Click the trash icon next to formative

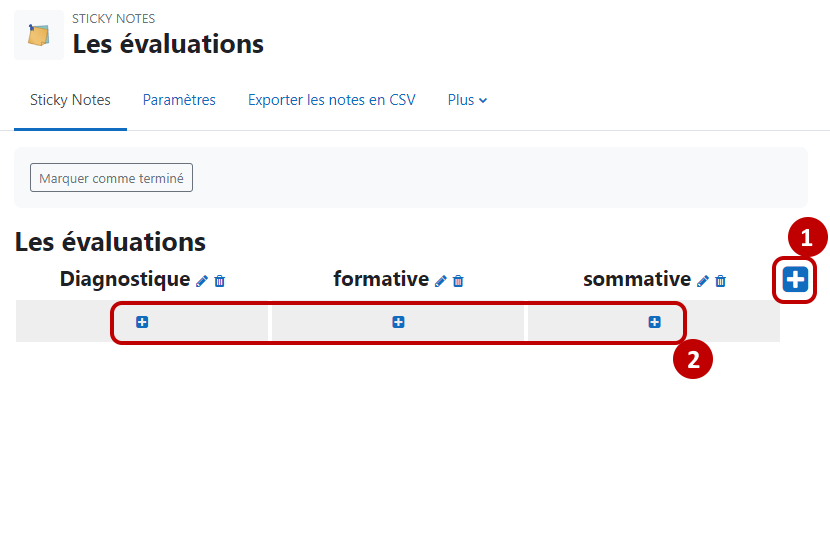click(x=458, y=281)
